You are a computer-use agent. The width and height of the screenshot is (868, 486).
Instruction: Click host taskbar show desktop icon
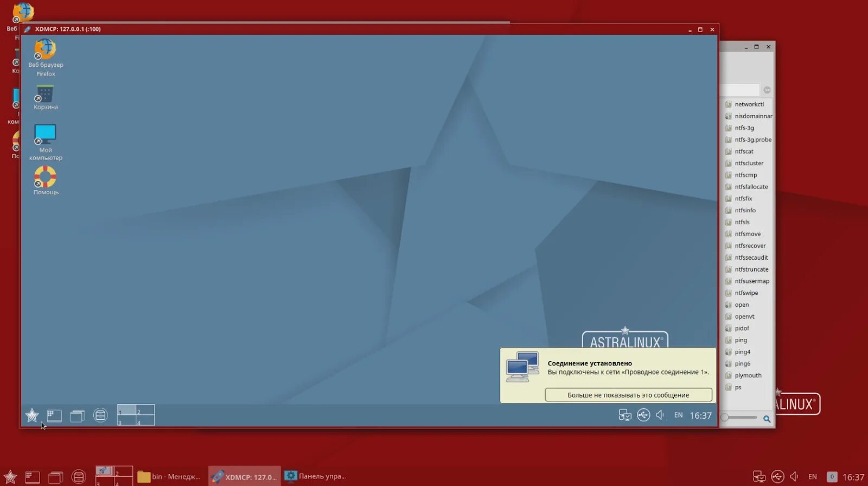click(33, 477)
